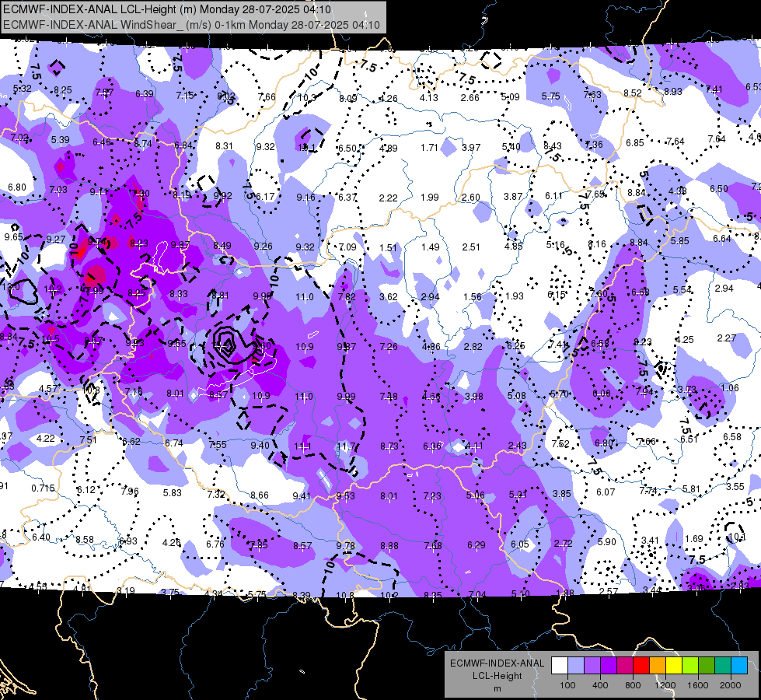The width and height of the screenshot is (761, 700).
Task: Click the vivid violet legend swatch right of 400
Action: tap(609, 666)
